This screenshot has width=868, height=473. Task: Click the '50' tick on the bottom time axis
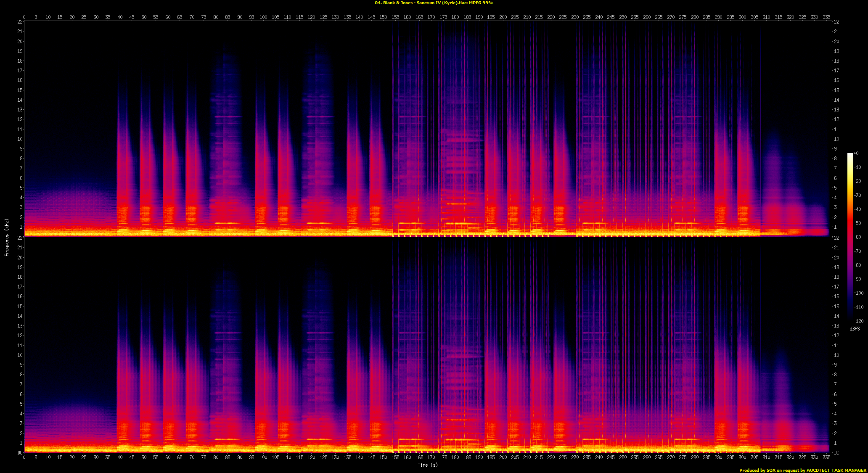pyautogui.click(x=144, y=457)
